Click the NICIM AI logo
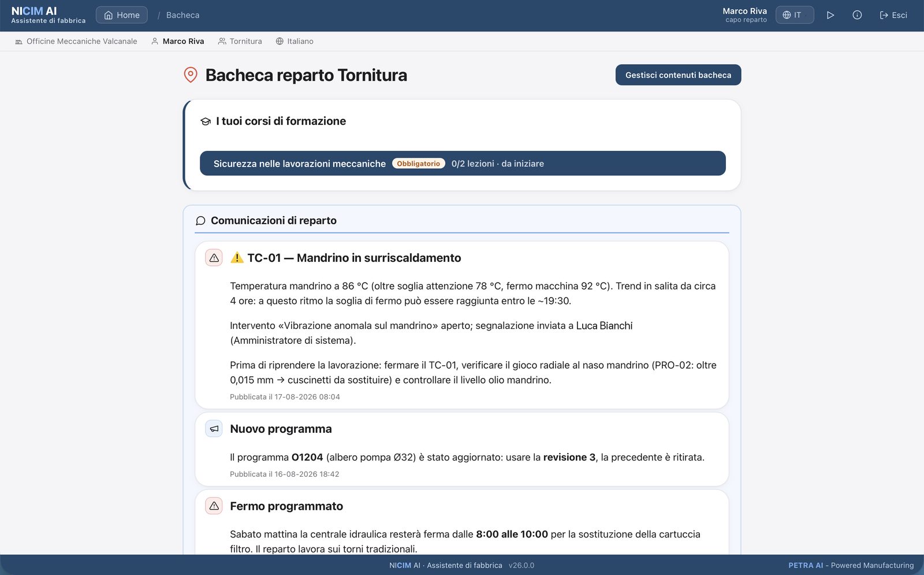924x575 pixels. pyautogui.click(x=49, y=15)
